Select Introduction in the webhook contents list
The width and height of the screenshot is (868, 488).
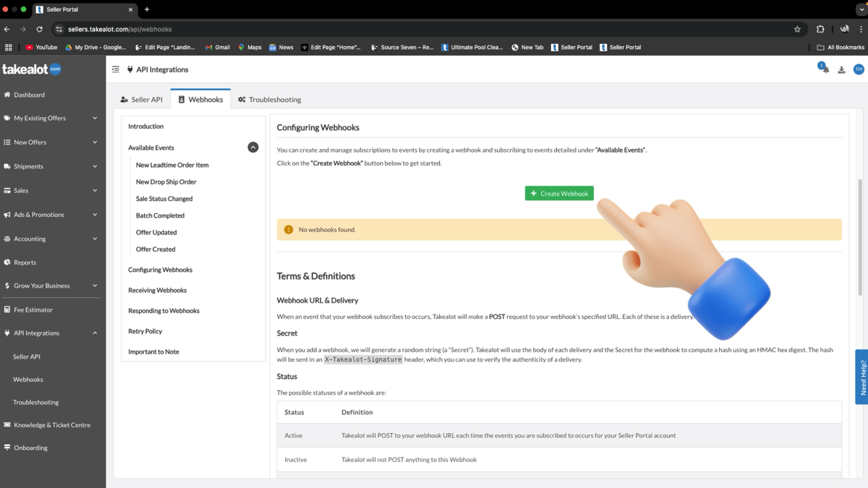[x=146, y=127]
